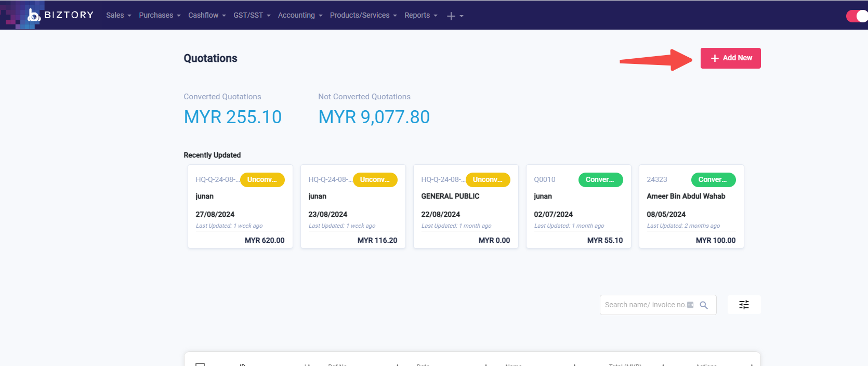Click the Converted badge on the Q0010 card
This screenshot has width=868, height=366.
[600, 179]
